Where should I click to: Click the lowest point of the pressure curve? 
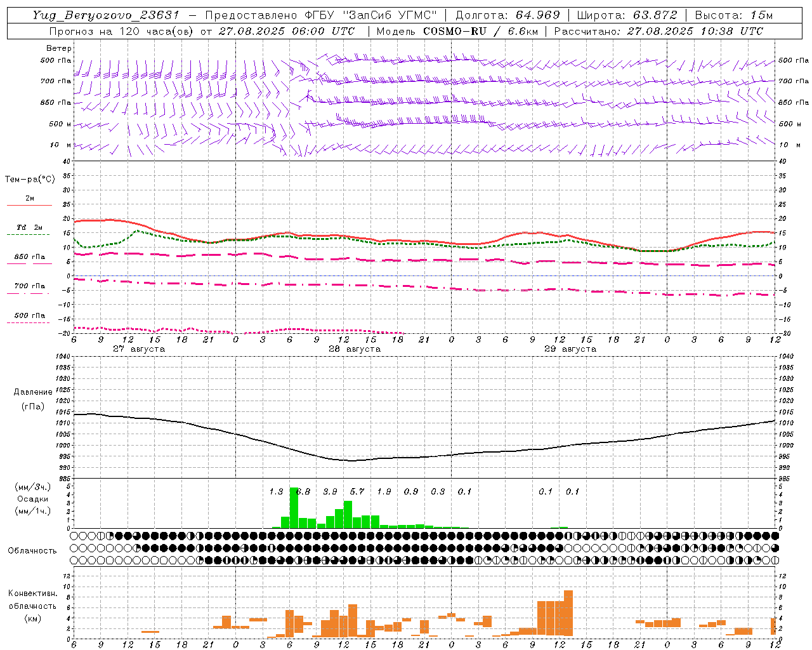(351, 460)
